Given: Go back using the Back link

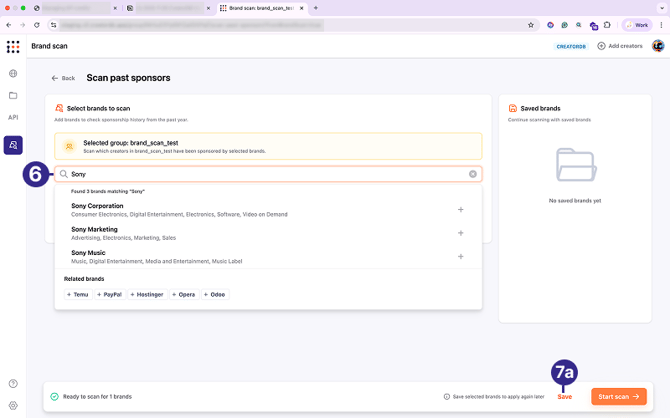Looking at the screenshot, I should tap(63, 78).
